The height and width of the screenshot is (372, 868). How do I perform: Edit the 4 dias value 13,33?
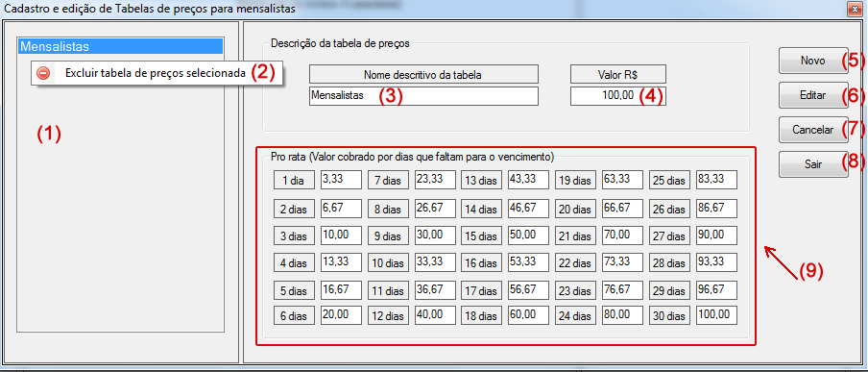341,262
